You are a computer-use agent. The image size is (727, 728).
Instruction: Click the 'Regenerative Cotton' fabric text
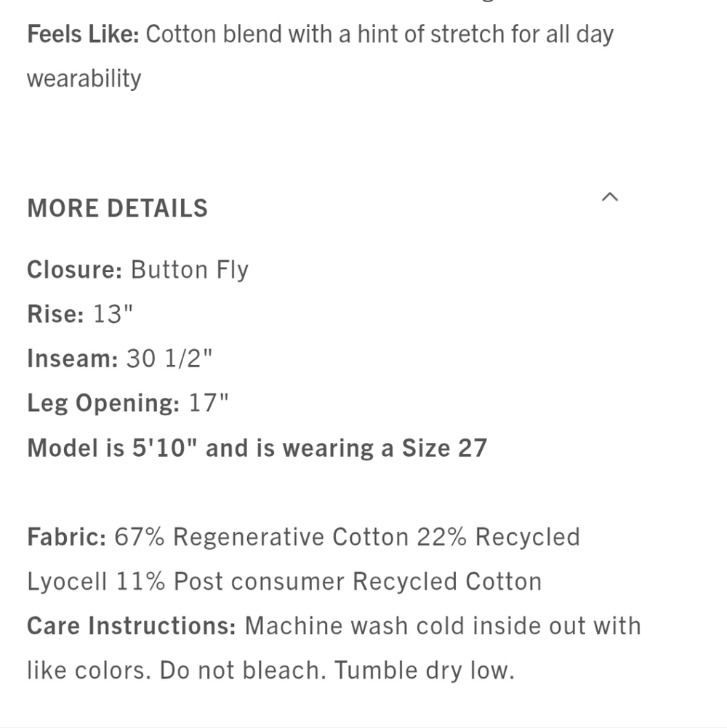291,537
